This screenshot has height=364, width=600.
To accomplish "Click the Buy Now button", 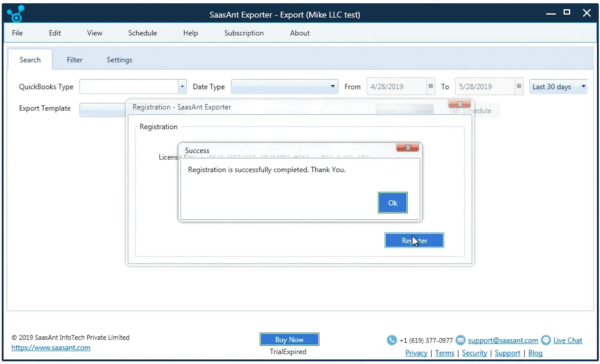I will pyautogui.click(x=289, y=339).
